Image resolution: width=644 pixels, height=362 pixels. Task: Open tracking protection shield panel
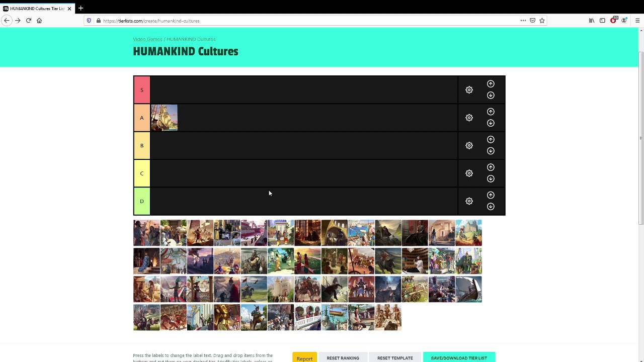(89, 21)
